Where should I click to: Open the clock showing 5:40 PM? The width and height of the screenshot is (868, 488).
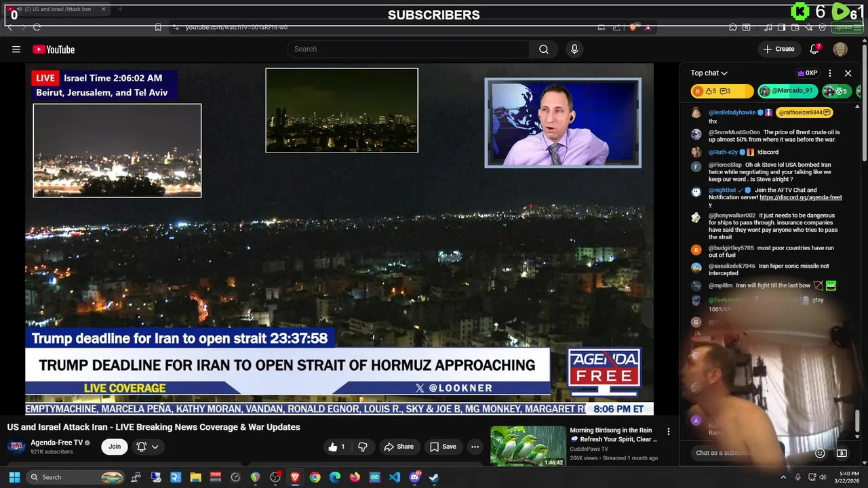[x=849, y=477]
